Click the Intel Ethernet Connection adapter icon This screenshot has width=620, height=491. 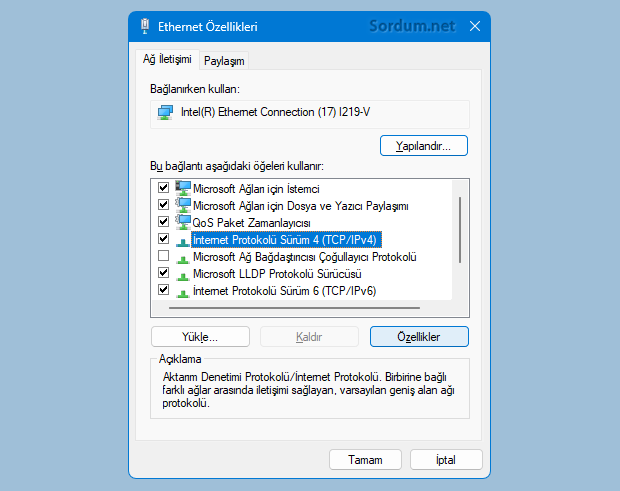point(165,112)
